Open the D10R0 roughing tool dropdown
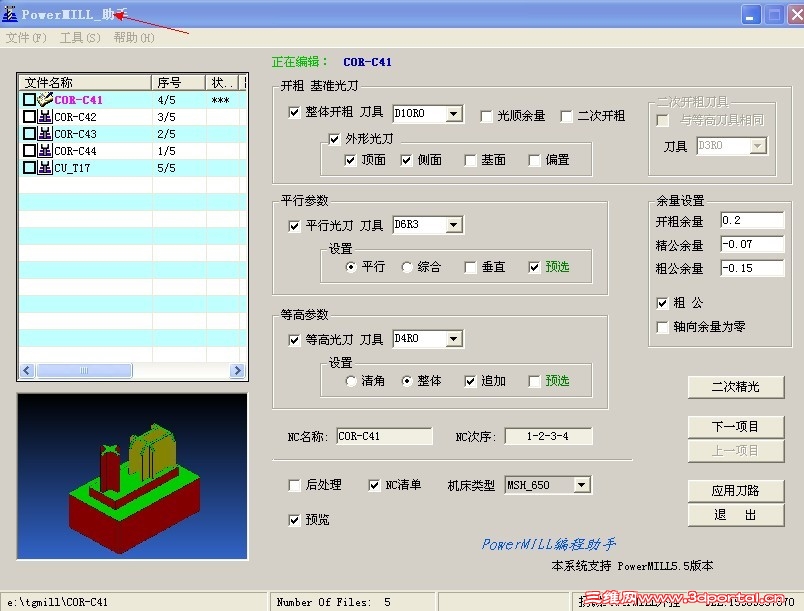Screen dimensions: 804x611 [x=453, y=113]
